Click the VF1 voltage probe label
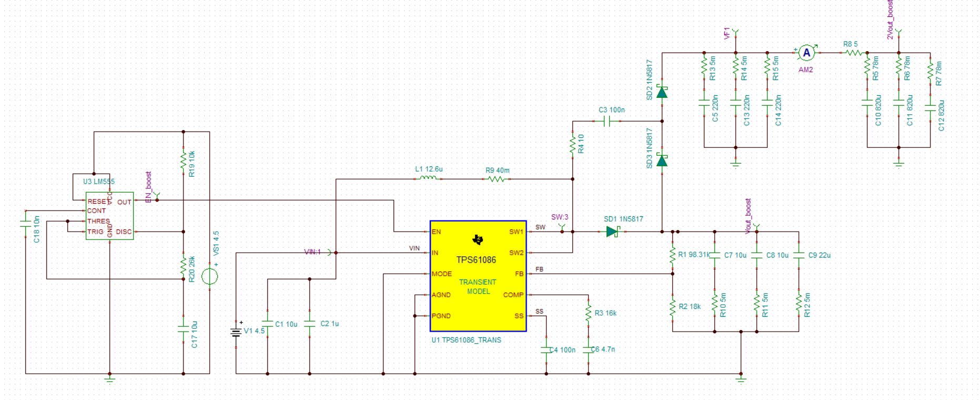Image resolution: width=980 pixels, height=400 pixels. [x=727, y=33]
